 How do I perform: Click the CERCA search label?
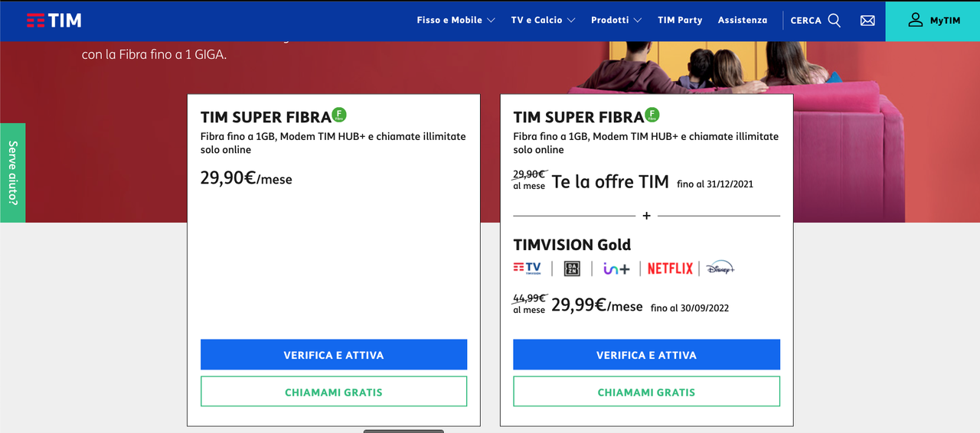coord(805,21)
